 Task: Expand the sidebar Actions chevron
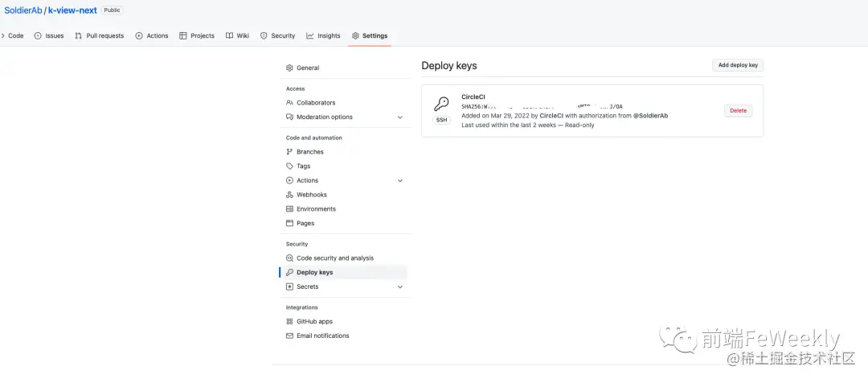(x=400, y=180)
